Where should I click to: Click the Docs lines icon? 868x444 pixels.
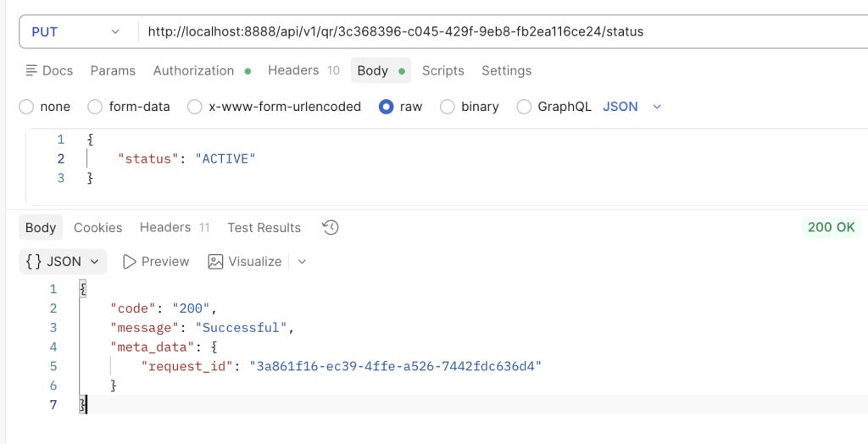[x=31, y=70]
